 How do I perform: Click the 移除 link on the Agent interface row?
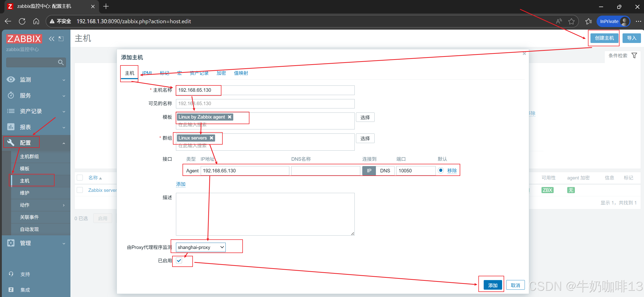[452, 171]
